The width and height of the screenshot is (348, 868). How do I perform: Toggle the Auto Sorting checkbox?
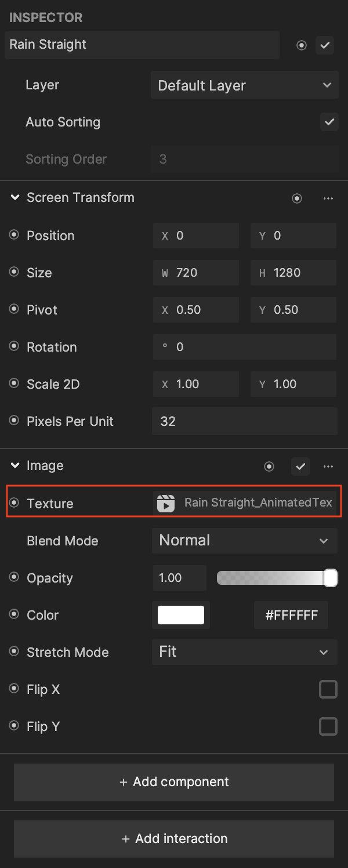coord(329,122)
